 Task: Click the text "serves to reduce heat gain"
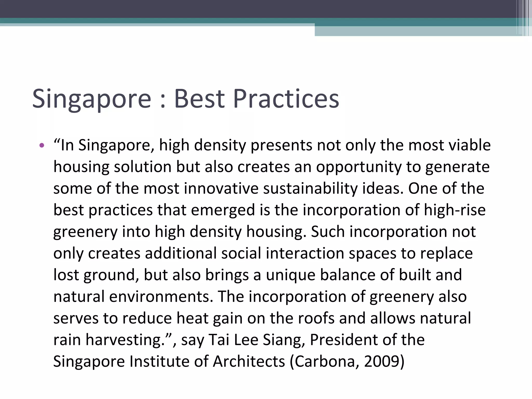pos(148,318)
